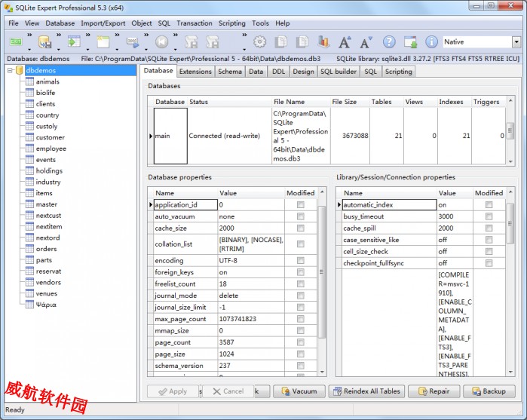Image resolution: width=527 pixels, height=420 pixels.
Task: Click the Library/Session properties scrollbar thumb
Action: pyautogui.click(x=510, y=223)
